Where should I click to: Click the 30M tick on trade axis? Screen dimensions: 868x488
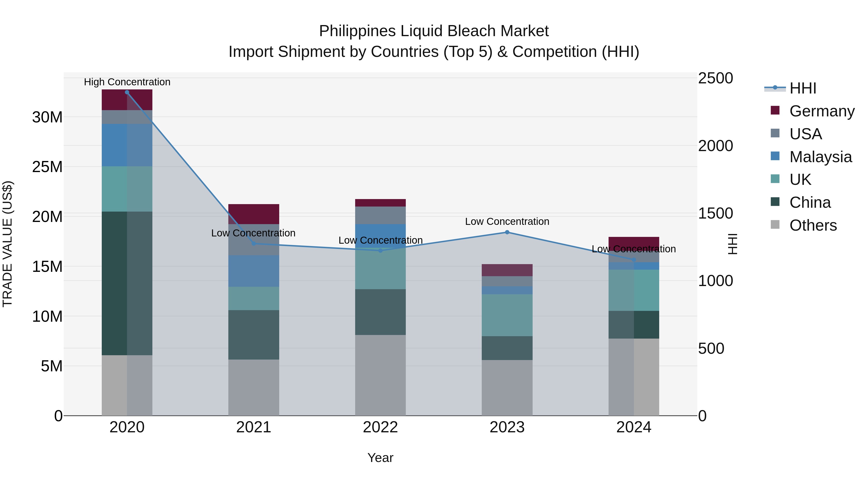coord(47,117)
